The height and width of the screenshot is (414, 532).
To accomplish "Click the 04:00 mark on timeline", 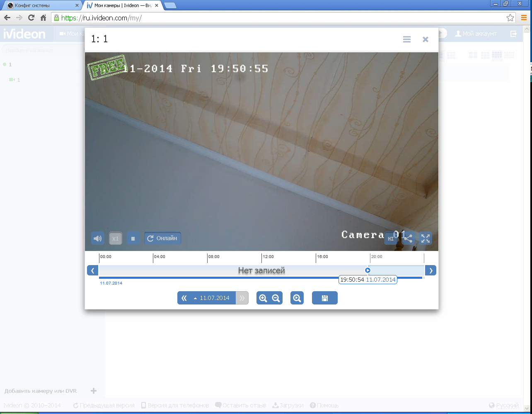I will coord(160,257).
